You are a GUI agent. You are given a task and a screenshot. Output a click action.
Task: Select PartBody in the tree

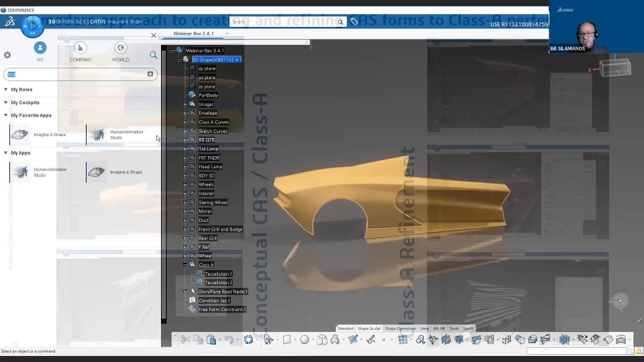pyautogui.click(x=208, y=95)
